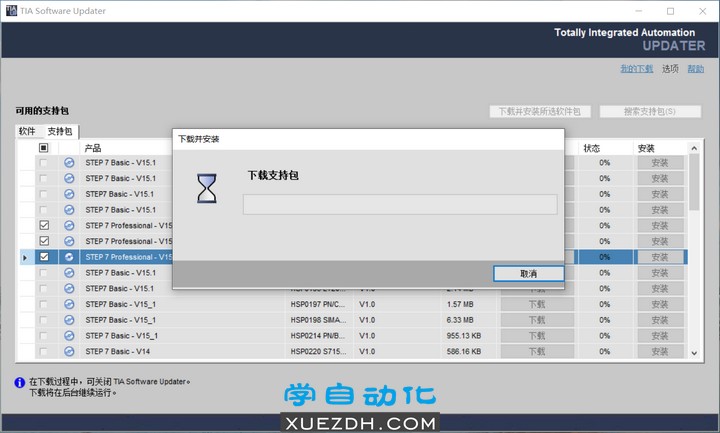Viewport: 720px width, 433px height.
Task: Click the 取消 button in the dialog
Action: coord(529,274)
